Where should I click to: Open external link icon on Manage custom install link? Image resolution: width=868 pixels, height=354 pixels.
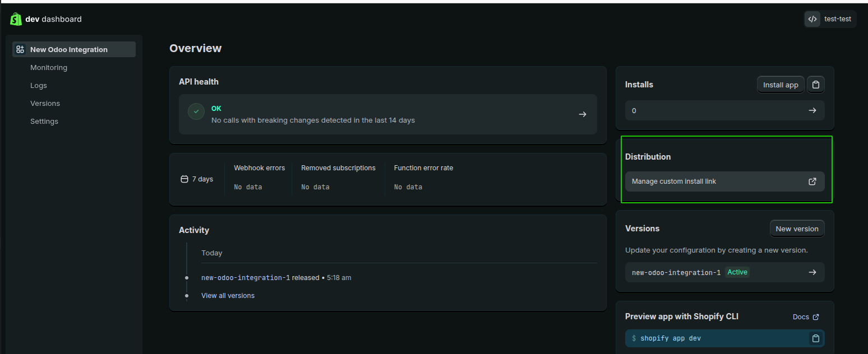tap(812, 181)
